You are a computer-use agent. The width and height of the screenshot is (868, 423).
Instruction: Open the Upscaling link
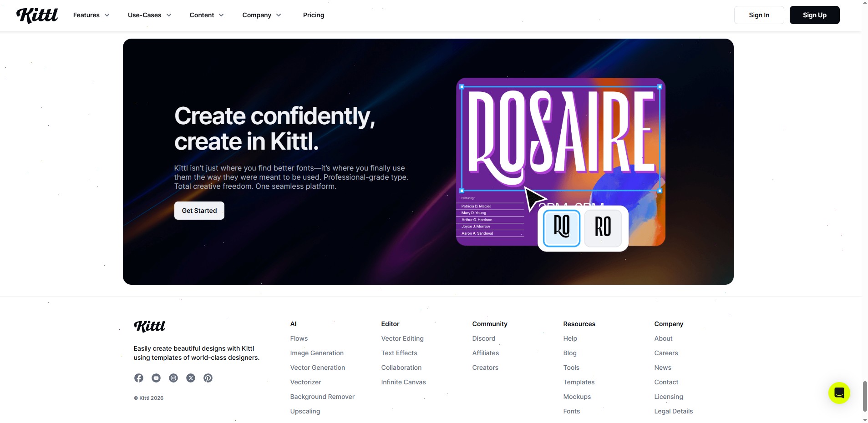coord(305,411)
